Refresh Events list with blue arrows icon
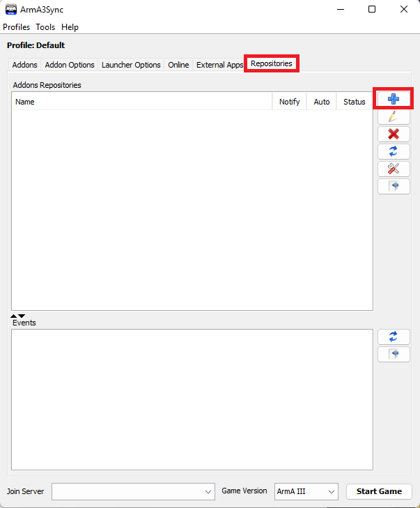 [x=394, y=337]
